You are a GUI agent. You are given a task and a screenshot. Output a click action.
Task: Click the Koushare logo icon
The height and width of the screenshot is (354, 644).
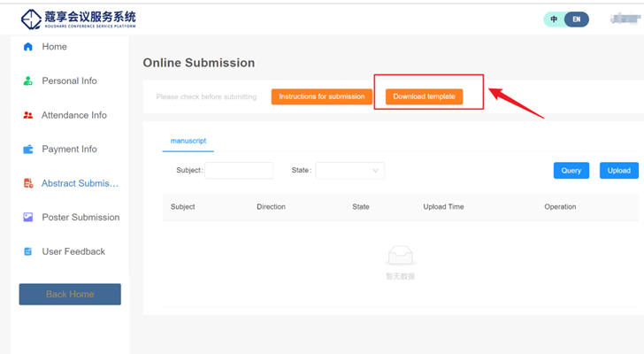pos(31,18)
